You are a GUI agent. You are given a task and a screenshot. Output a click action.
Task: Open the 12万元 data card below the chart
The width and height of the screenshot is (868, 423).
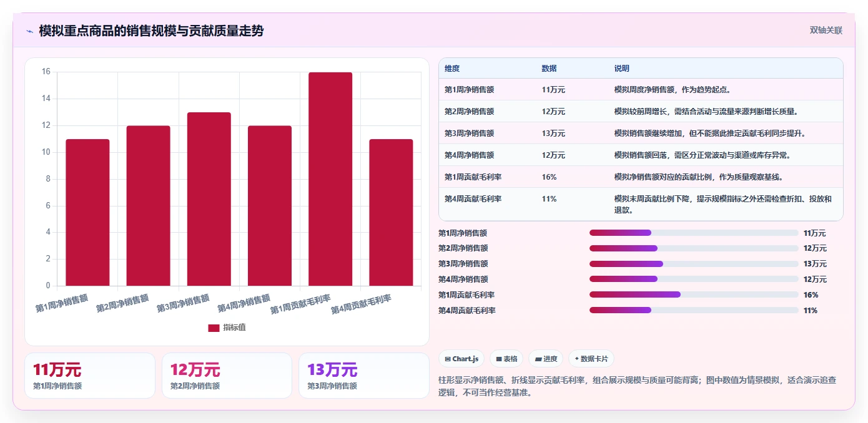tap(227, 376)
